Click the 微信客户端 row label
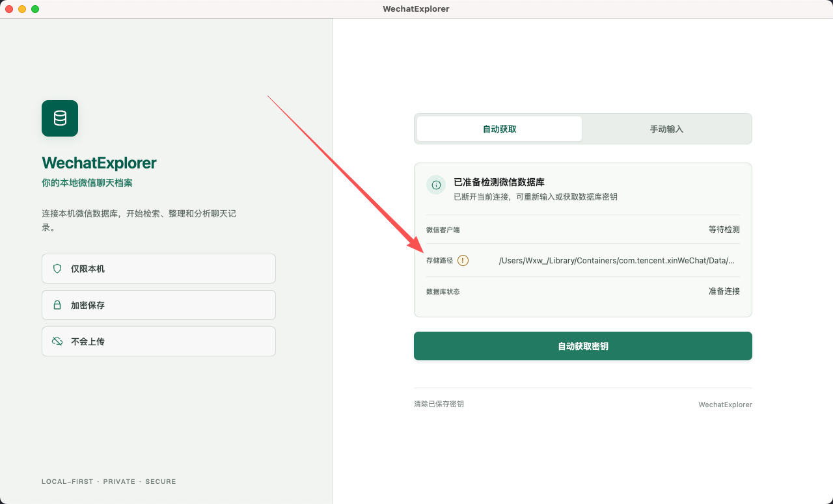Viewport: 833px width, 504px height. (443, 230)
